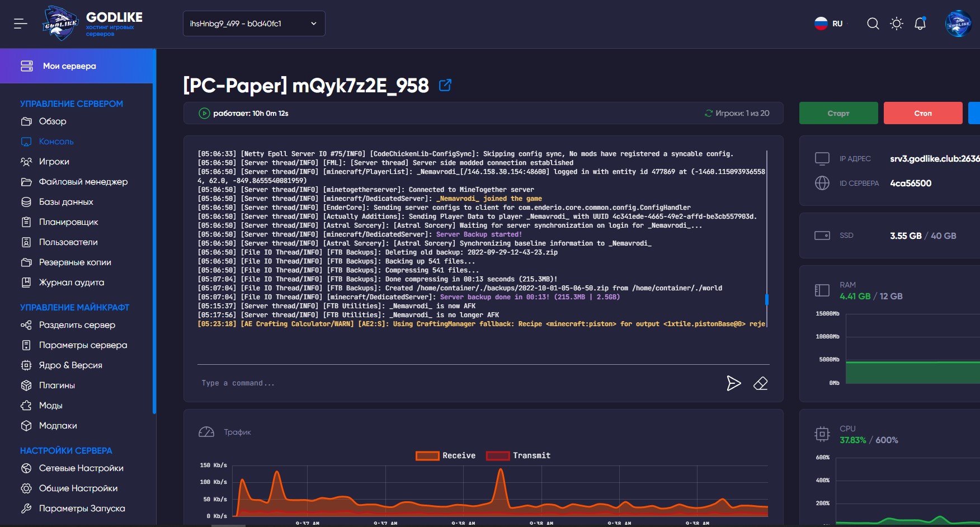Image resolution: width=980 pixels, height=527 pixels.
Task: Click the Ядро & Версия chip icon
Action: pos(26,365)
